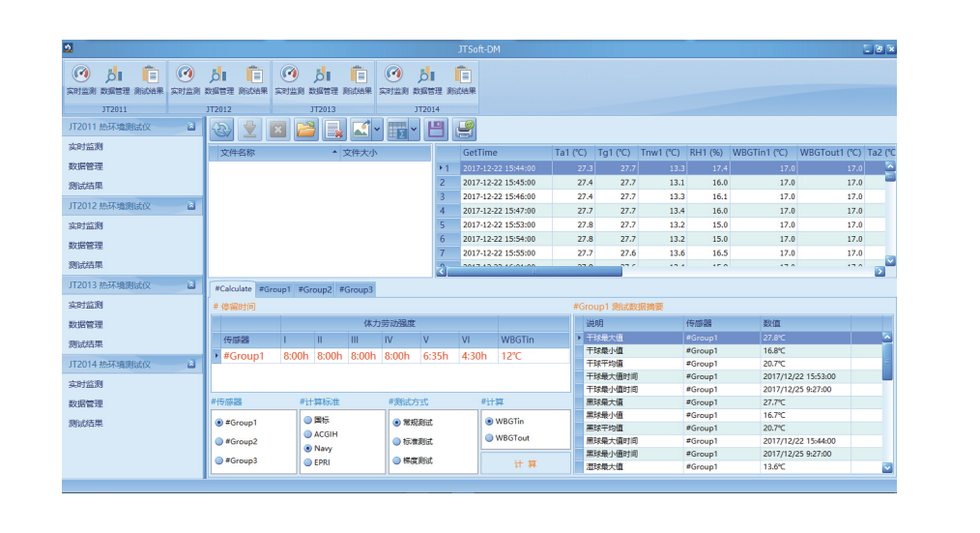The width and height of the screenshot is (980, 533).
Task: Click the purple floppy-disk save icon
Action: (x=436, y=130)
